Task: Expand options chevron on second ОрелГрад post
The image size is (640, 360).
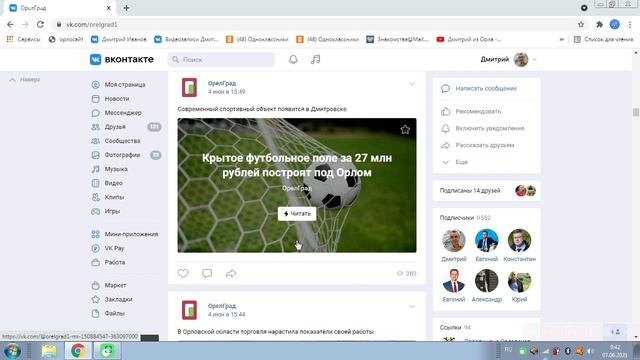Action: 412,307
